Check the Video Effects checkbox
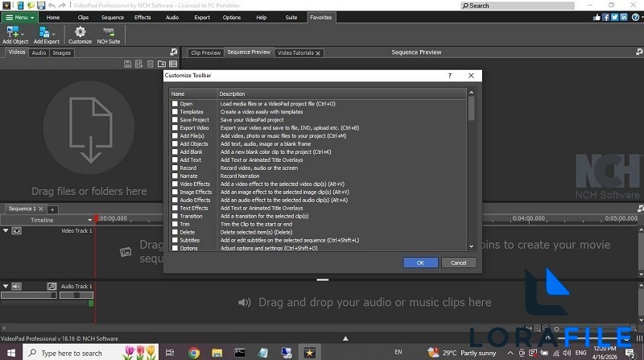Viewport: 644px width, 360px height. (x=175, y=184)
